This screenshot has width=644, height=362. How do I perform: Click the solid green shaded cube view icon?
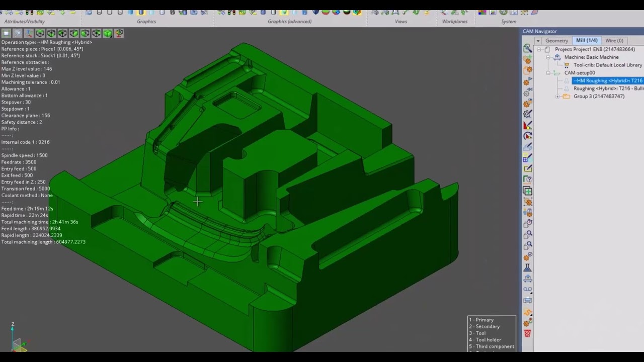pyautogui.click(x=108, y=33)
